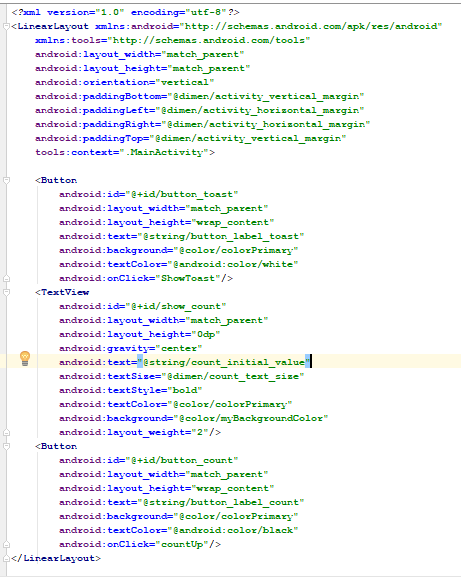Click the "ShowToast" onClick value
The image size is (461, 577).
(188, 278)
